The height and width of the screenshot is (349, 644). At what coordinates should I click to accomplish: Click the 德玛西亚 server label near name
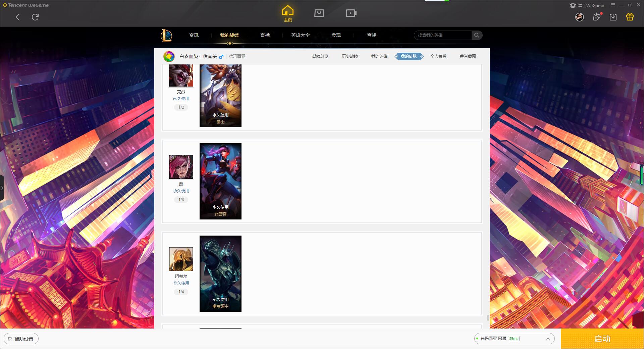[237, 56]
